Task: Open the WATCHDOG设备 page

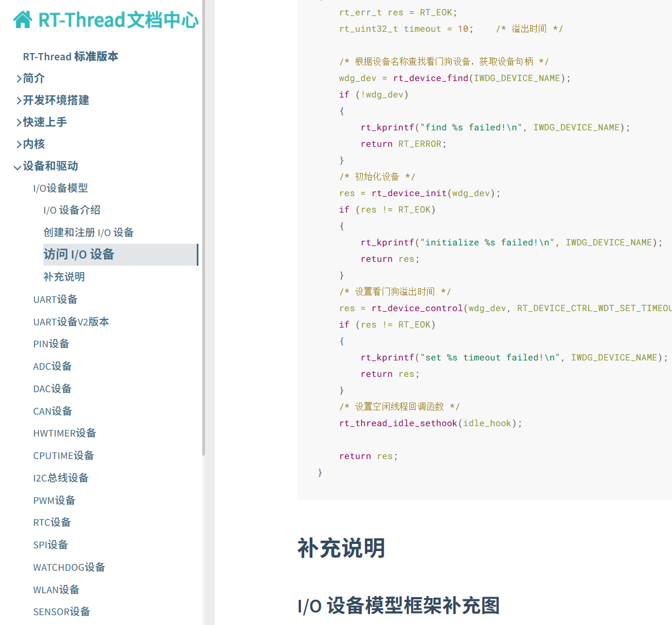Action: pos(69,567)
